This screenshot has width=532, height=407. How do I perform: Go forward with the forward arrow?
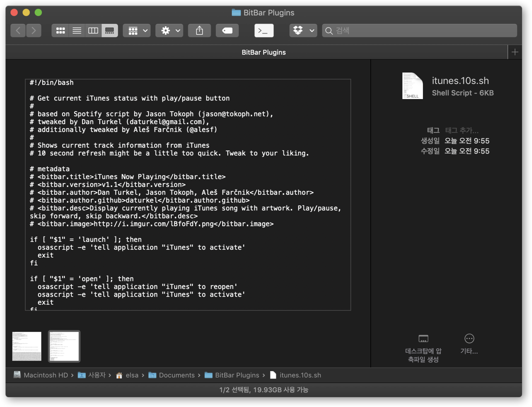pyautogui.click(x=34, y=30)
